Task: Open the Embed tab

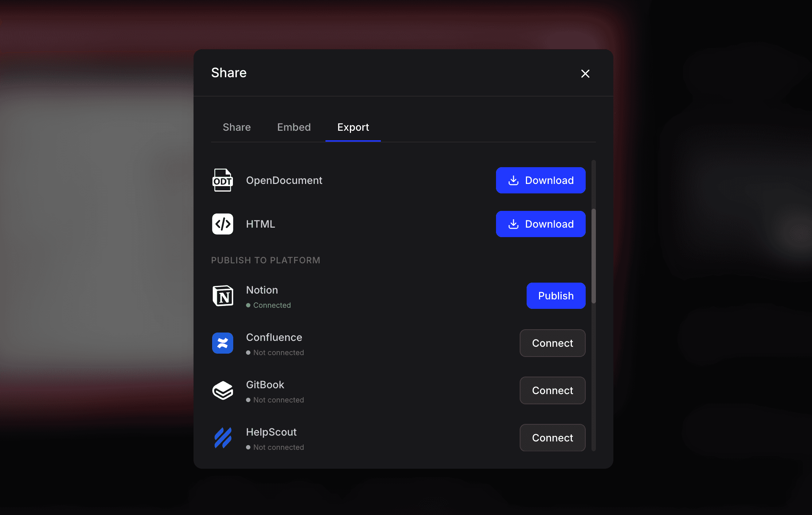Action: 294,127
